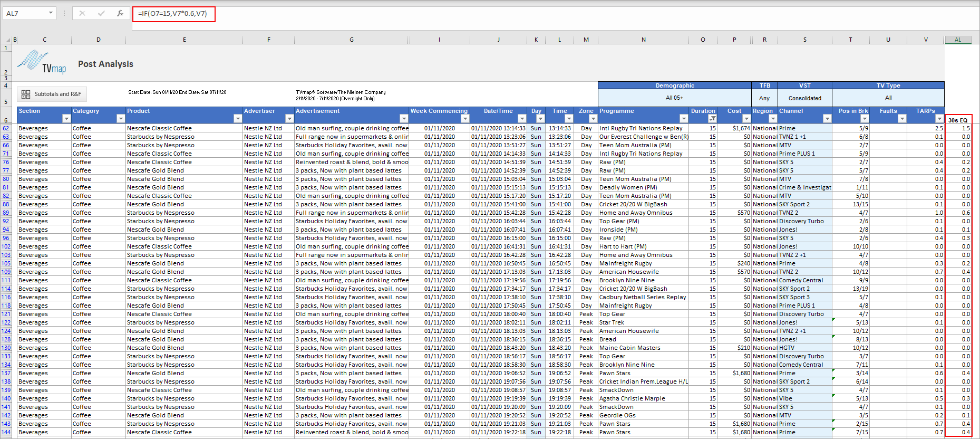This screenshot has width=980, height=439.
Task: Click the '30s EQ' header cell
Action: click(x=958, y=120)
